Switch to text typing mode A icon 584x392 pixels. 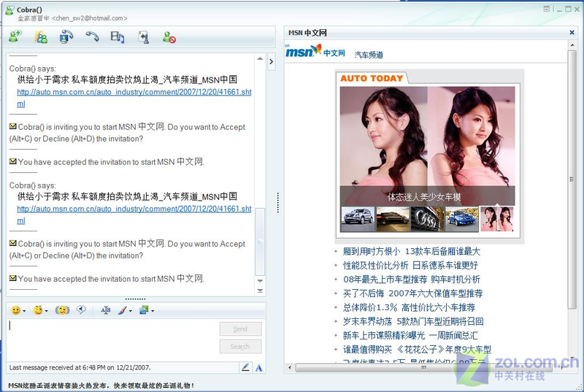(x=259, y=368)
